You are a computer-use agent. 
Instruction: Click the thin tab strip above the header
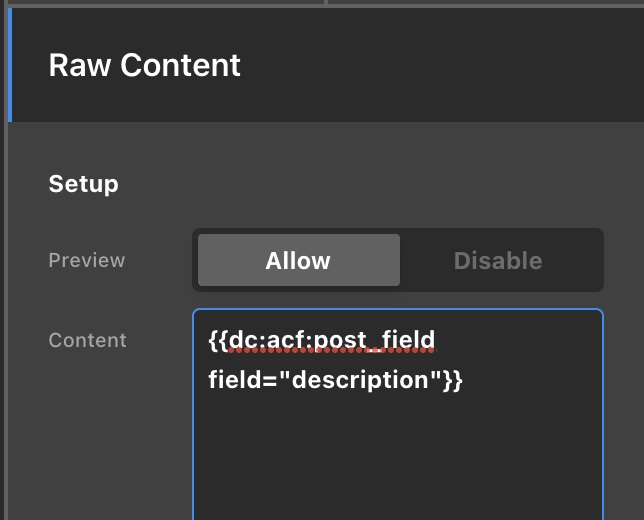[x=160, y=3]
